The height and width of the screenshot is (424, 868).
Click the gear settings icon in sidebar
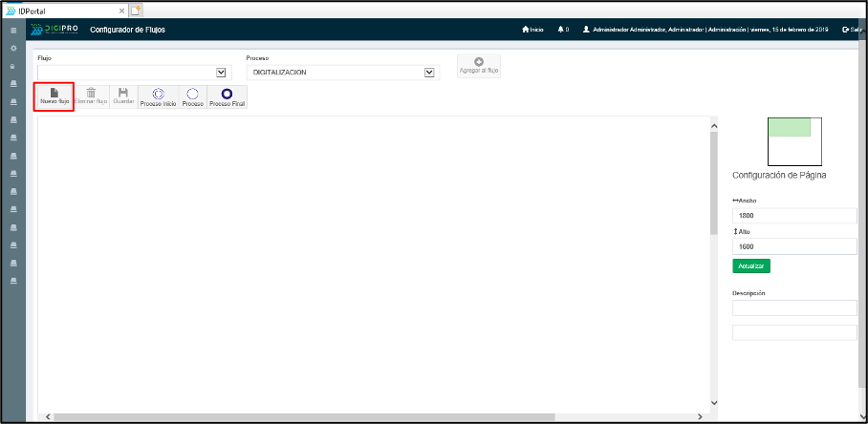(x=12, y=48)
